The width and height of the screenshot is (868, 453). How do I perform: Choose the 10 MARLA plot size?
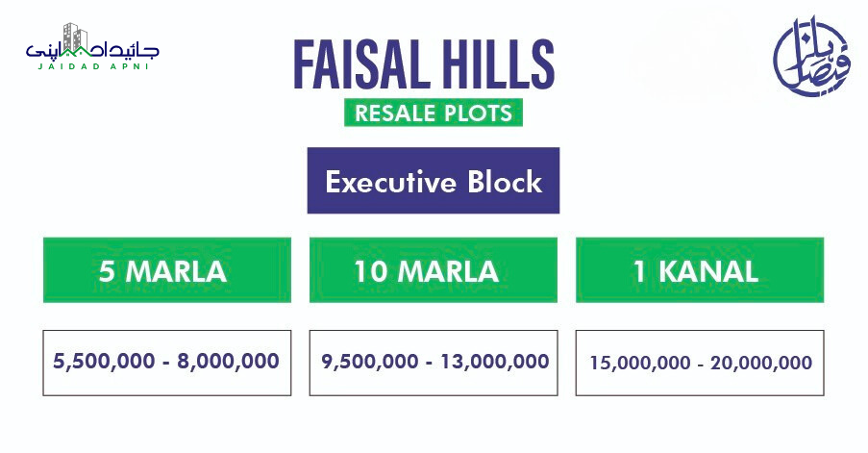coord(434,271)
